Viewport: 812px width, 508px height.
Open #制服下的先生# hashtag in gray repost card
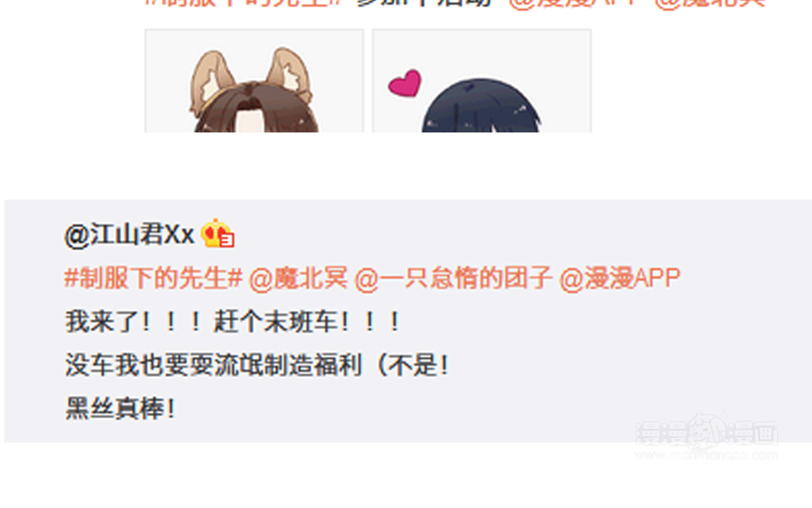click(x=153, y=278)
